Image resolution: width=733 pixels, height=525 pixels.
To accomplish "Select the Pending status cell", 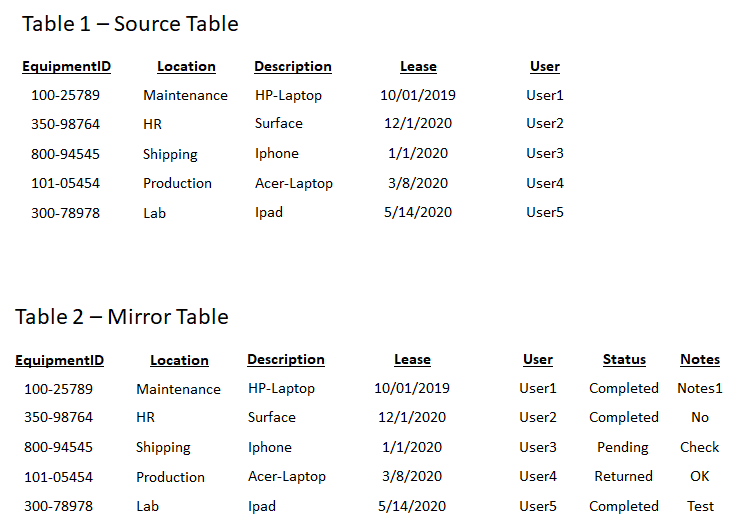I will tap(623, 448).
